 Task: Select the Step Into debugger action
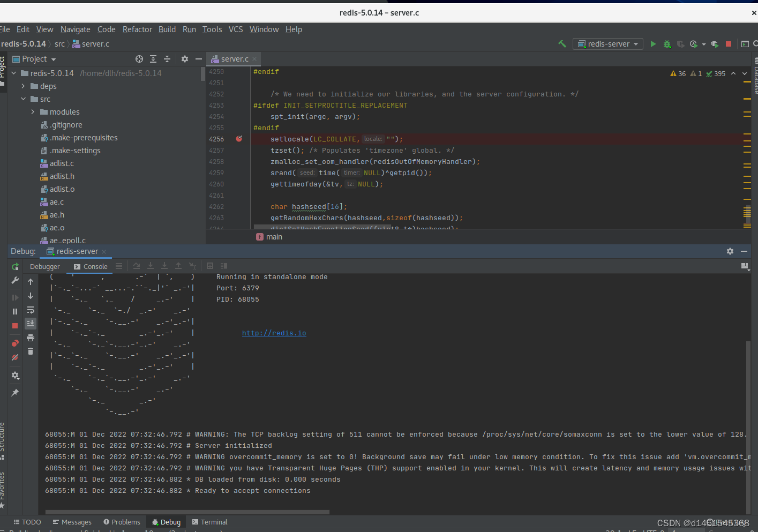coord(151,266)
